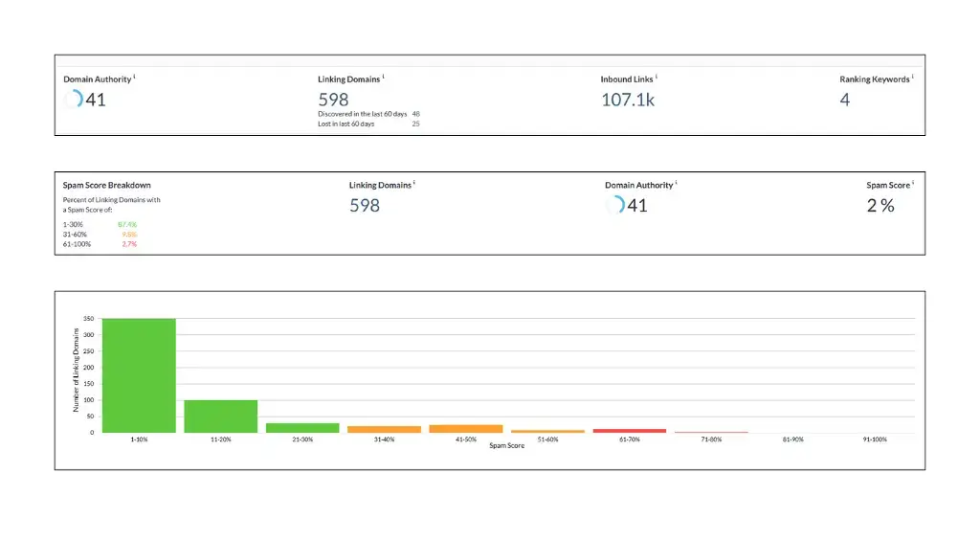Viewport: 980px width, 541px height.
Task: Open the 48 domains discovered in last 60 days
Action: (x=415, y=114)
